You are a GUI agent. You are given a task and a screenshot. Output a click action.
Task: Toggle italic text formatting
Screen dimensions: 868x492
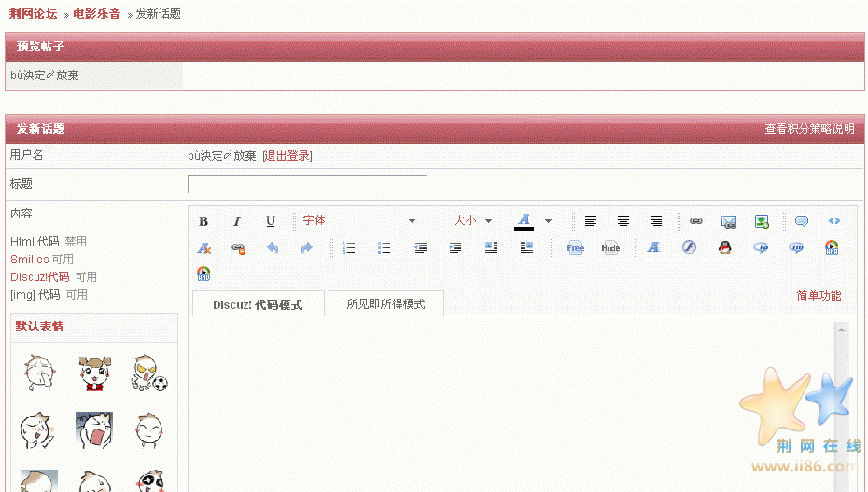(x=237, y=221)
